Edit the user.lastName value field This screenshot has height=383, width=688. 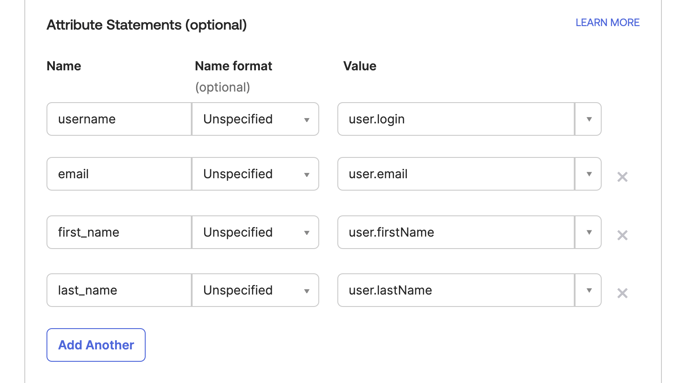point(456,290)
